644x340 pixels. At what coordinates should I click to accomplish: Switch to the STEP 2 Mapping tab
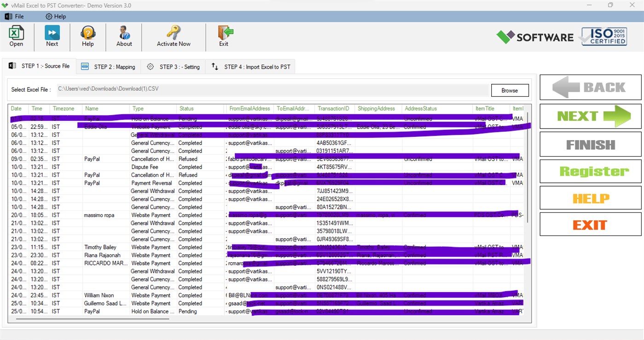108,66
